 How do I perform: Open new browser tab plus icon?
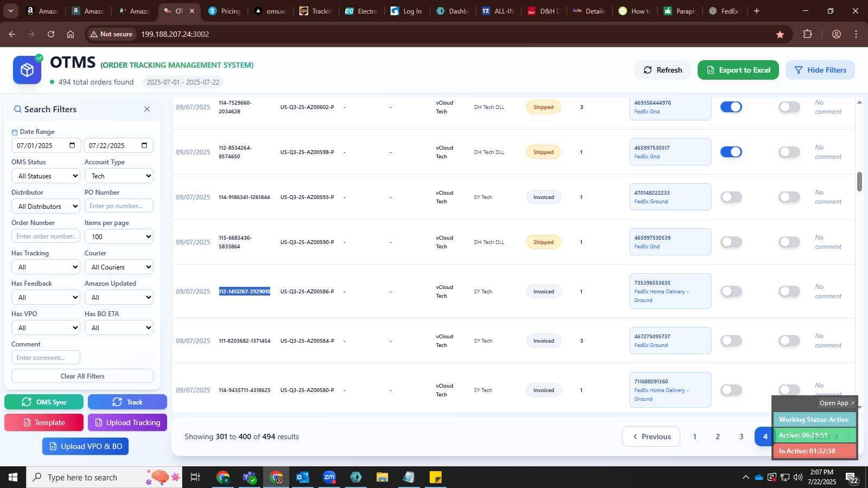[757, 11]
